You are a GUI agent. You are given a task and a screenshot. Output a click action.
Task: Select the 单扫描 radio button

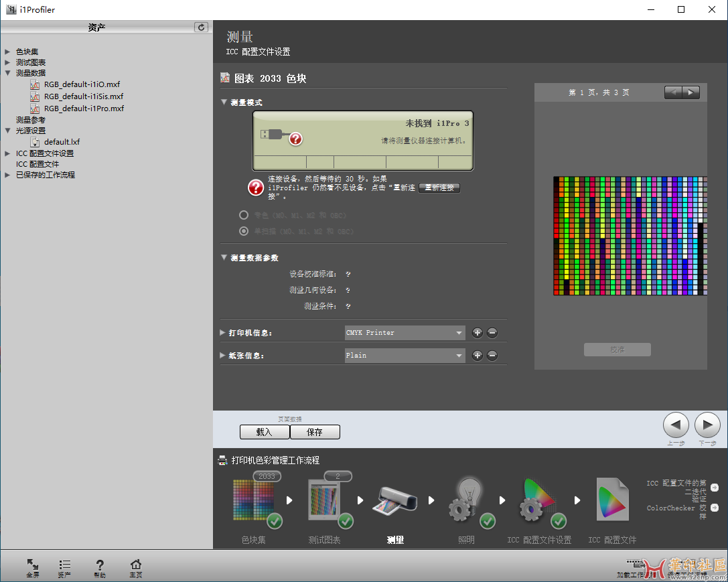[244, 231]
